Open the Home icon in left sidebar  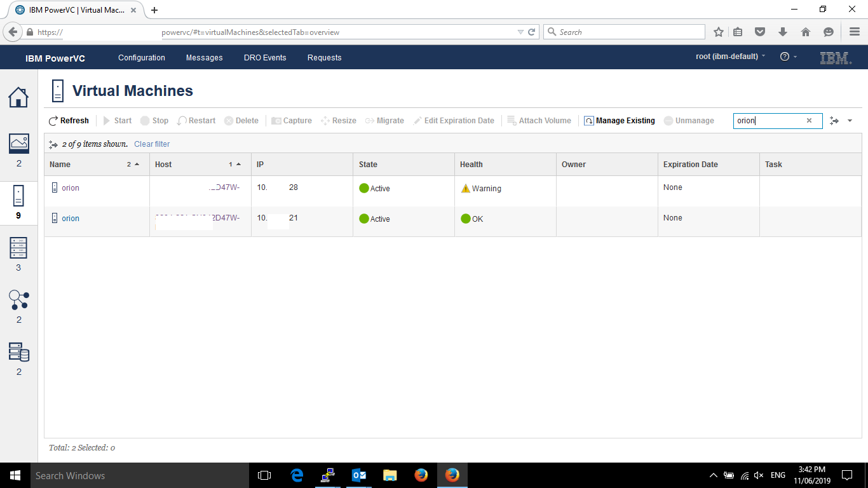18,97
